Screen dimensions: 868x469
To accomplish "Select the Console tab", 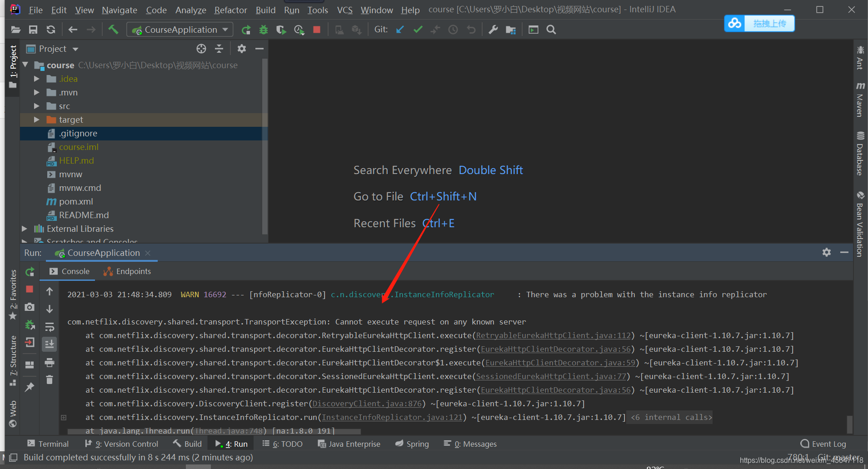I will (70, 271).
